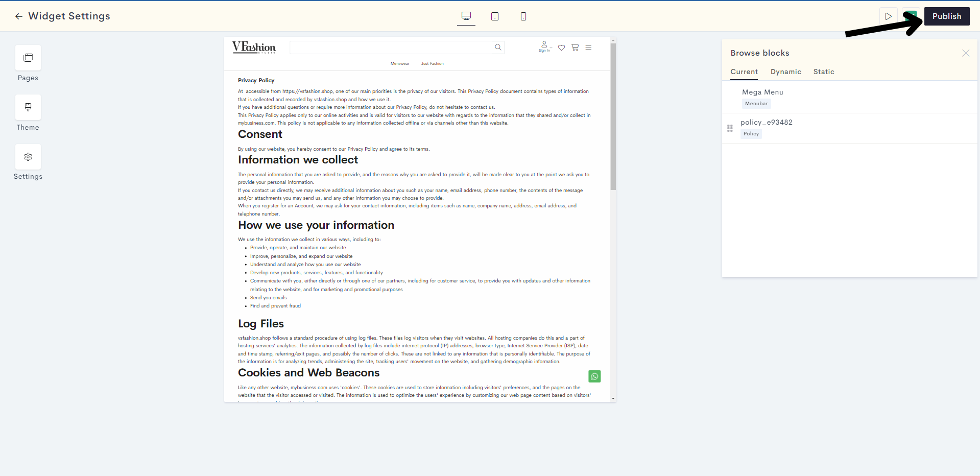Click the Privacy Policy title

coord(256,81)
